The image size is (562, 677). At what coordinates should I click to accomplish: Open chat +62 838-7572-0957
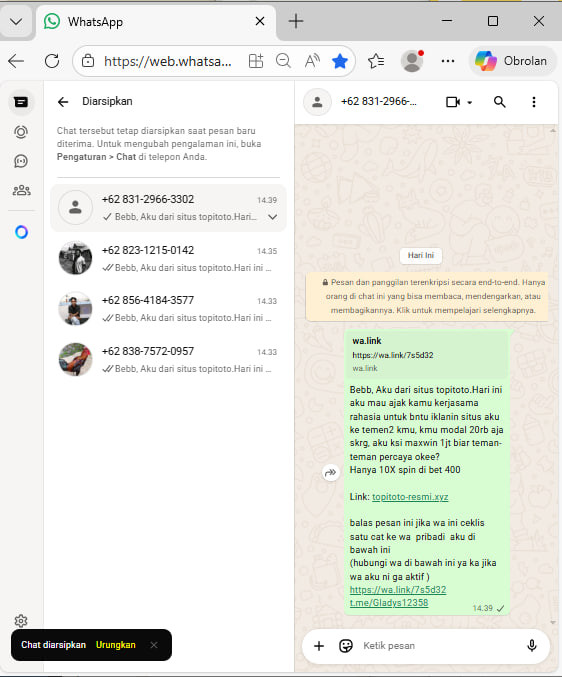coord(168,360)
